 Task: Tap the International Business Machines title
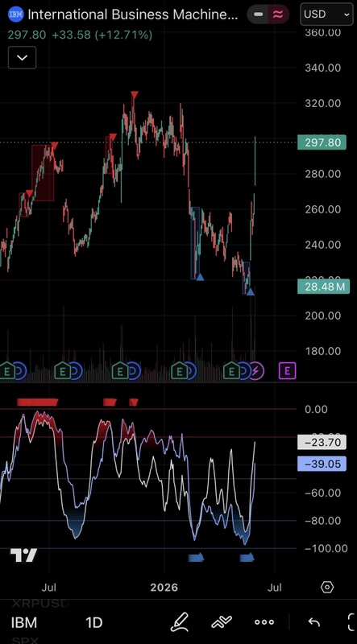[133, 14]
